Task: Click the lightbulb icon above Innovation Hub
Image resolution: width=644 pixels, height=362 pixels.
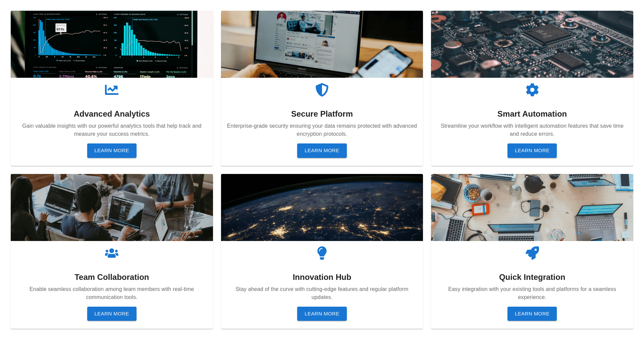Action: tap(322, 253)
